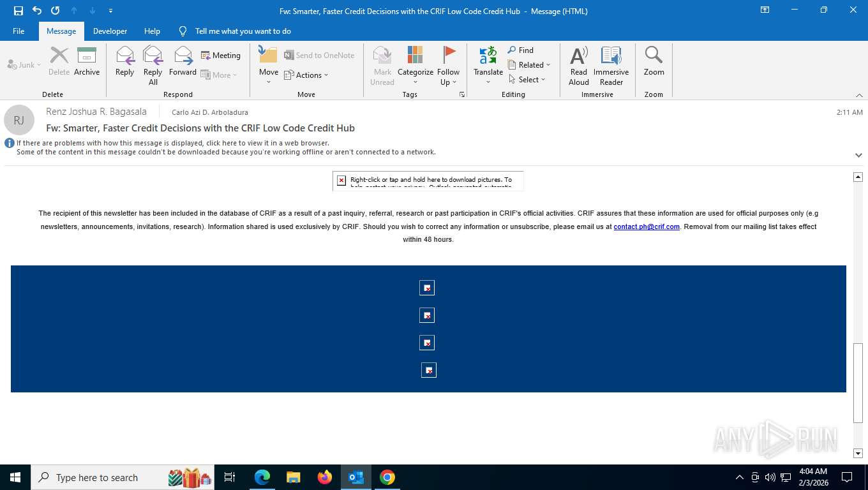Start Read Aloud for this email
Viewport: 868px width, 490px height.
coord(579,66)
